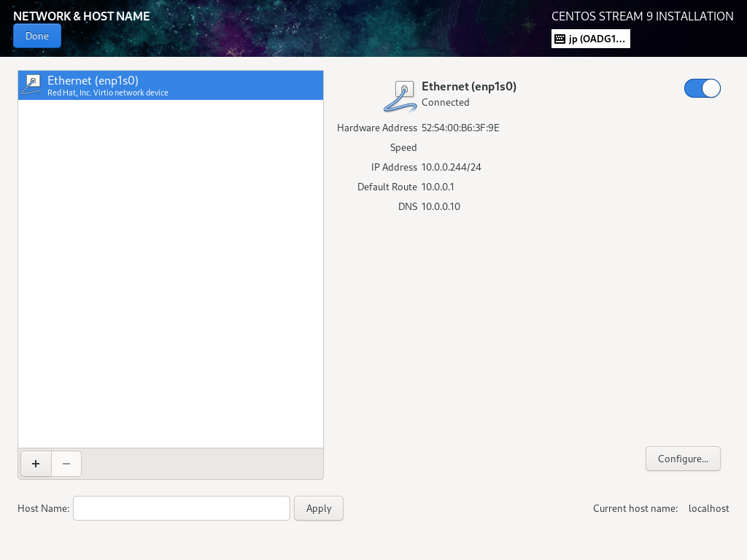Click the NETWORK & HOST NAME title
Screen dimensions: 747x560
pyautogui.click(x=81, y=16)
